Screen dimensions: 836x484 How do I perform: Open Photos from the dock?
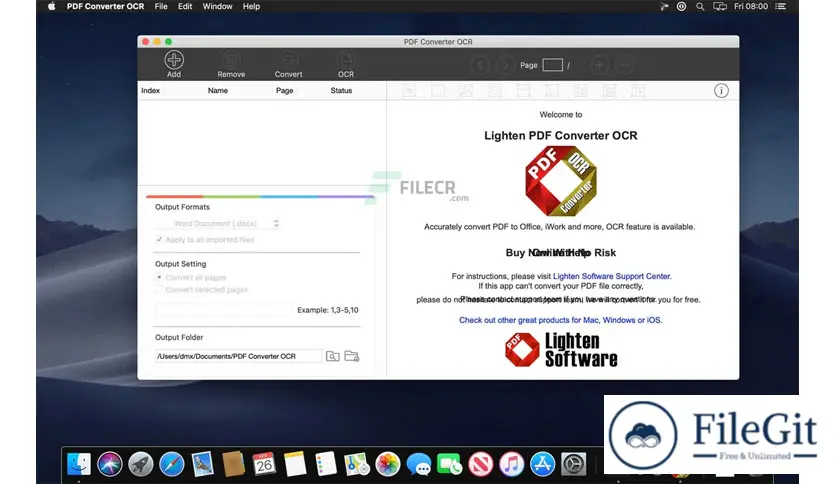coord(388,464)
